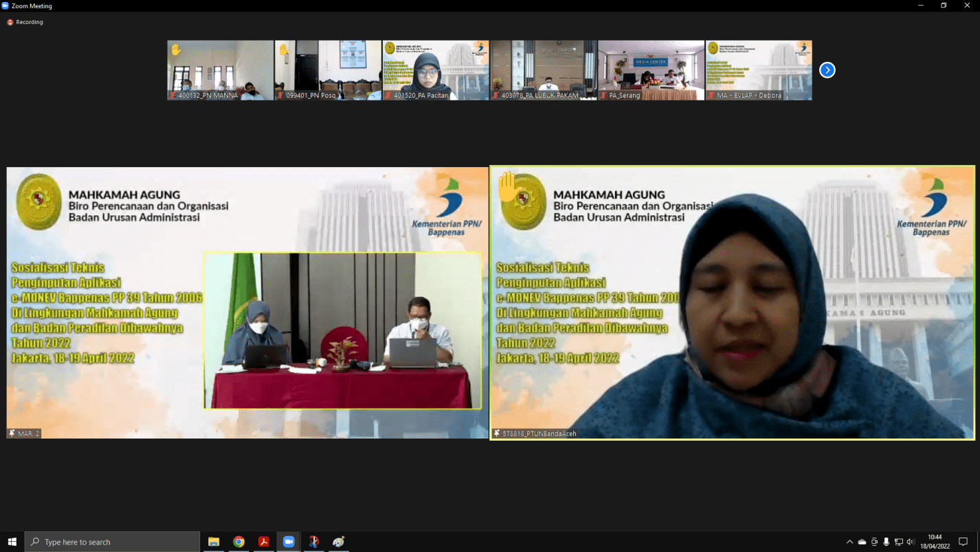
Task: Click the 401520_PA Pacitan participant tile
Action: [x=436, y=70]
